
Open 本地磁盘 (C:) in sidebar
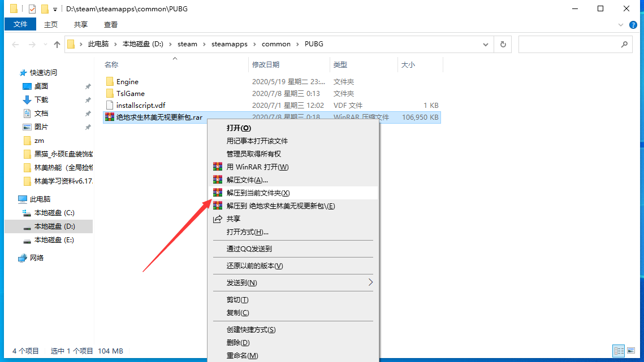click(x=54, y=212)
